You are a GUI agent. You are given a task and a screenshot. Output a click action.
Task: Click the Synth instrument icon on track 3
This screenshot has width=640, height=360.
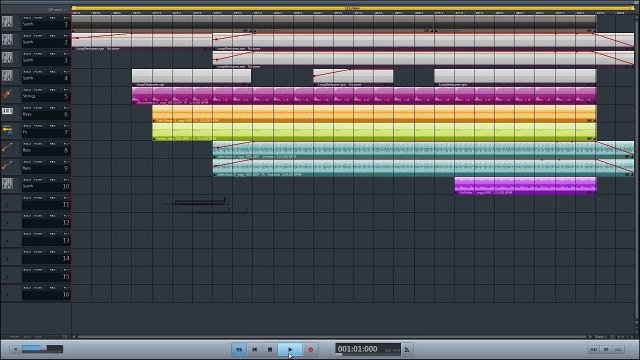click(x=7, y=58)
